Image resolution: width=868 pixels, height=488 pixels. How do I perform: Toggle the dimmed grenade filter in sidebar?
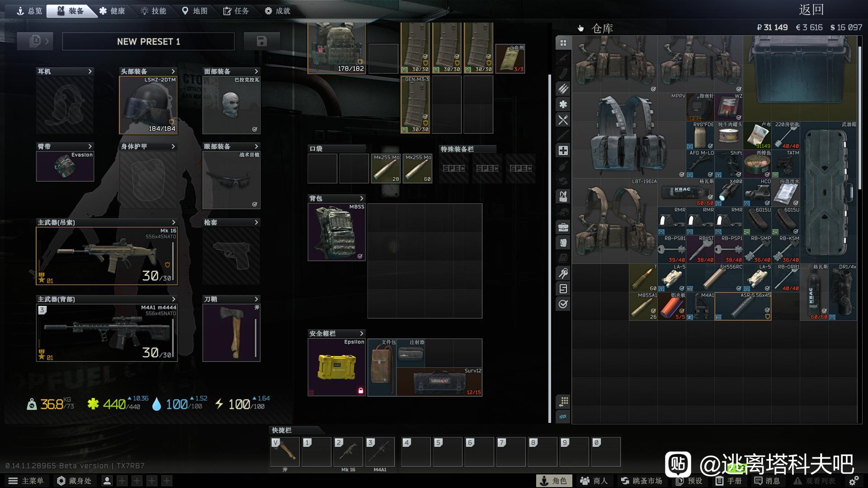pyautogui.click(x=563, y=166)
